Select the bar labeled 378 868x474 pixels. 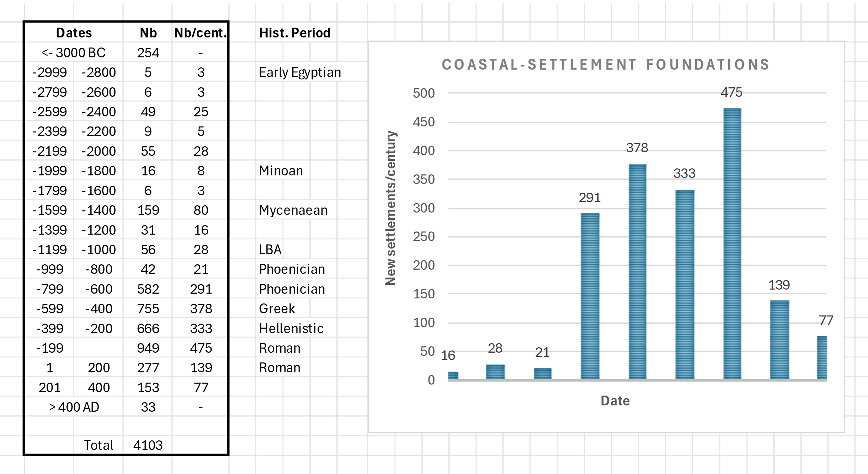637,272
